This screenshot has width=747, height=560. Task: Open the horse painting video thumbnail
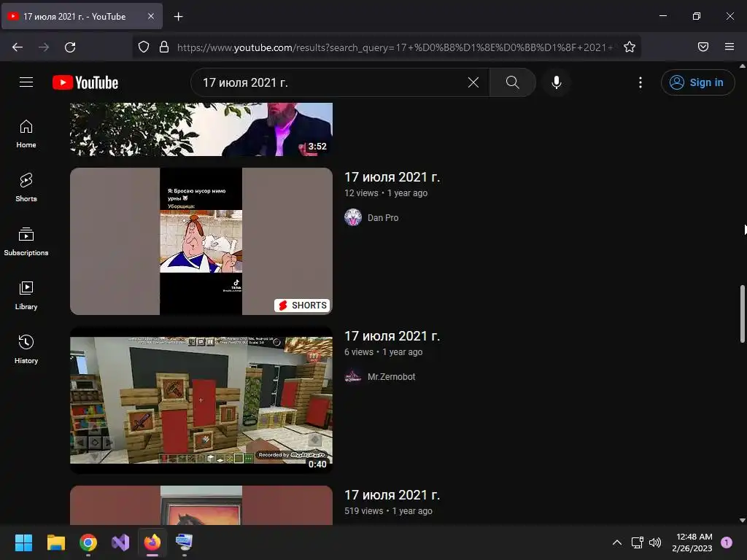[201, 505]
